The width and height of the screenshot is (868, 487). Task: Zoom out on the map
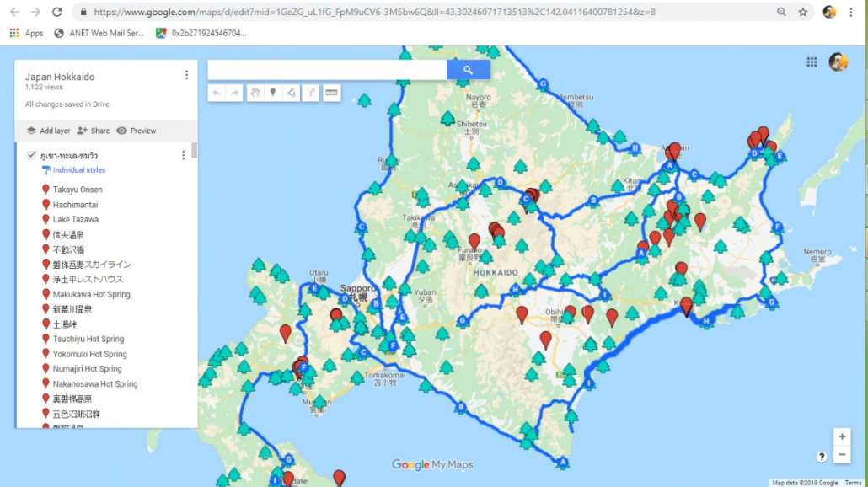click(x=841, y=455)
